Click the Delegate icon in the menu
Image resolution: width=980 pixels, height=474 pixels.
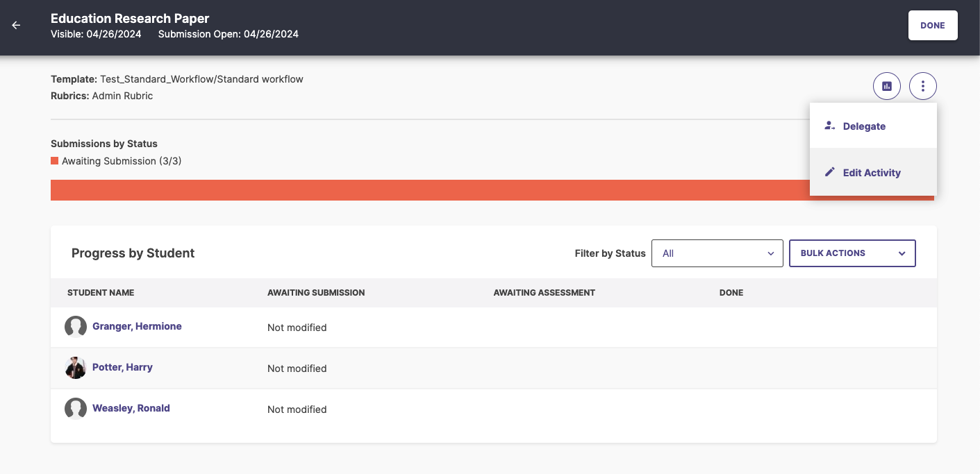[829, 126]
